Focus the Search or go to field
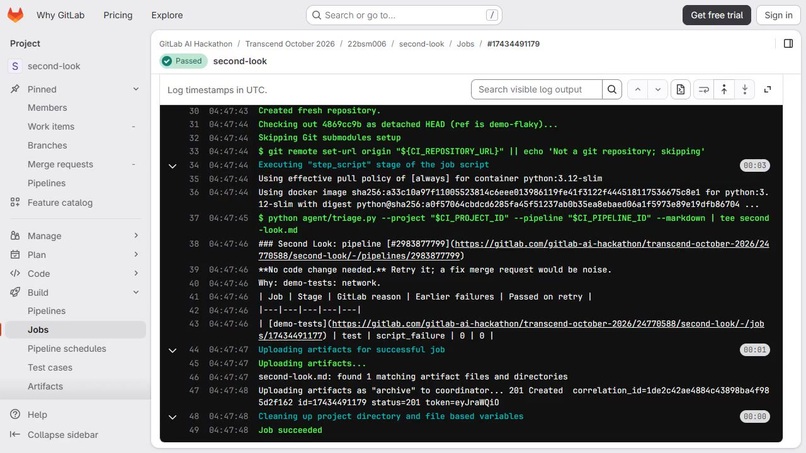Image resolution: width=806 pixels, height=453 pixels. tap(404, 15)
